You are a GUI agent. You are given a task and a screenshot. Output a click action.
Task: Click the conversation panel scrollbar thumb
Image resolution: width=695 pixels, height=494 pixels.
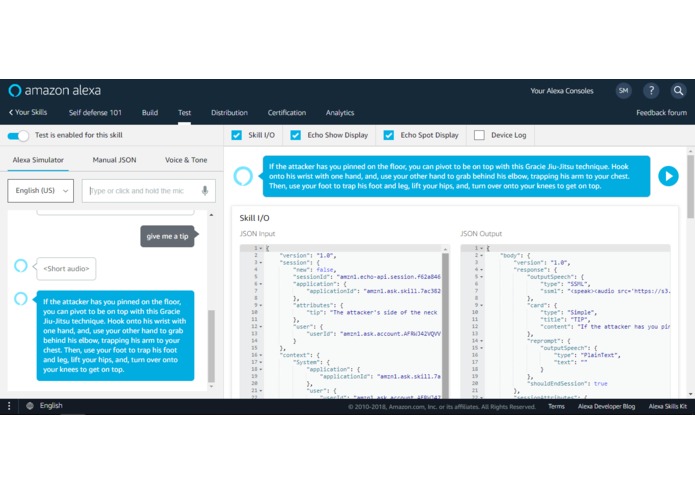pyautogui.click(x=211, y=346)
